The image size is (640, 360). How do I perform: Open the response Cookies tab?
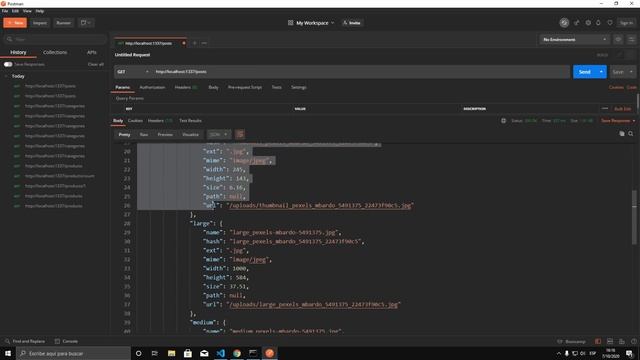(x=135, y=121)
